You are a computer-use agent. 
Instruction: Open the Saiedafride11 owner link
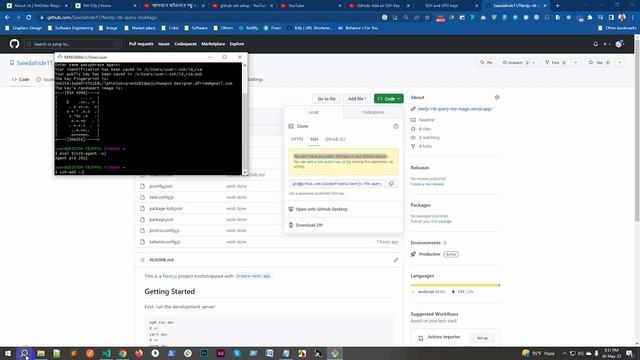click(x=35, y=63)
